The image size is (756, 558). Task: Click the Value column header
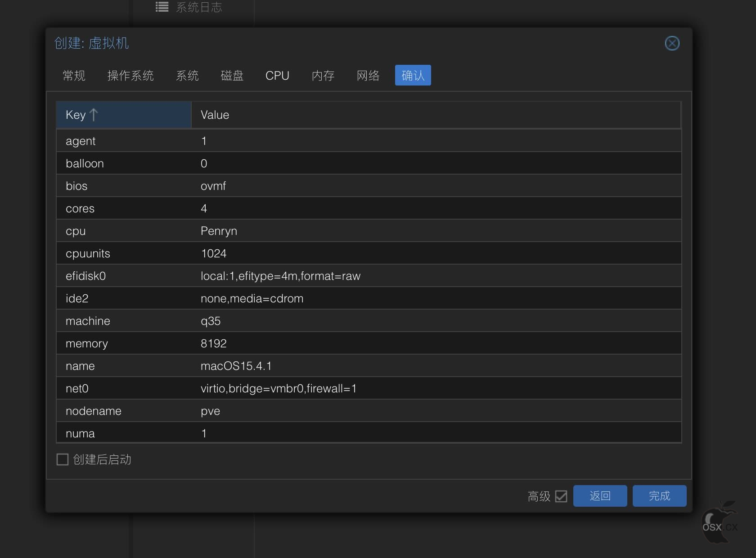(436, 115)
